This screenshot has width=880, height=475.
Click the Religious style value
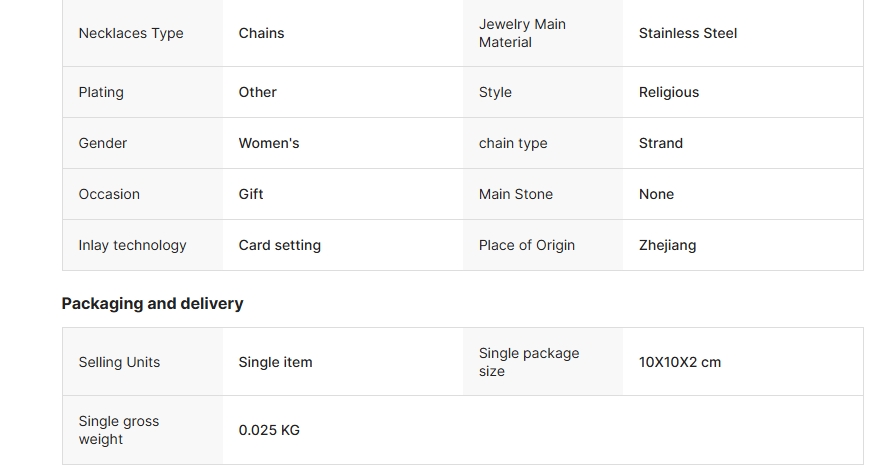coord(669,92)
